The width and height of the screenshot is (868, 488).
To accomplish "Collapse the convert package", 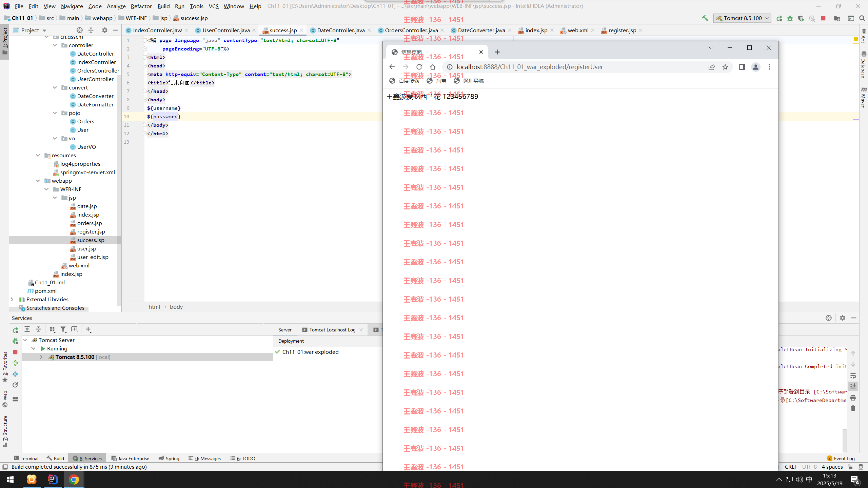I will (x=55, y=87).
